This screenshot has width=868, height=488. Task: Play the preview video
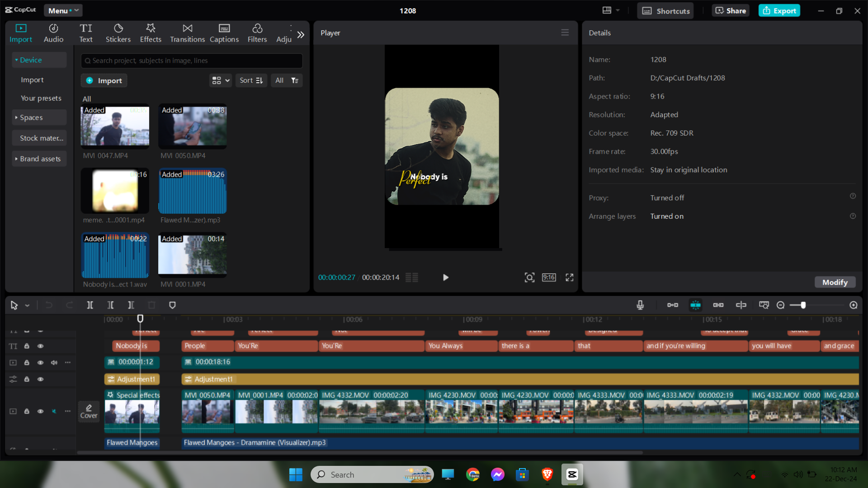pyautogui.click(x=445, y=277)
